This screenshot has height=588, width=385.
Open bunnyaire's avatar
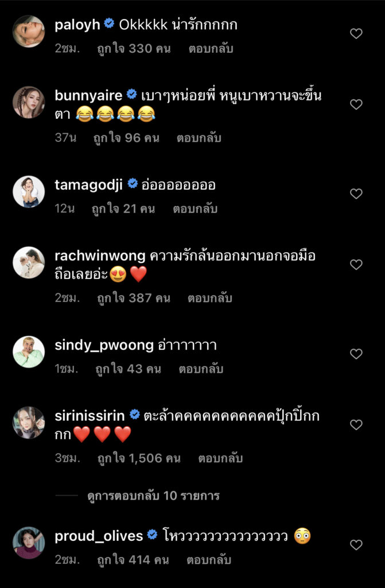click(x=29, y=103)
